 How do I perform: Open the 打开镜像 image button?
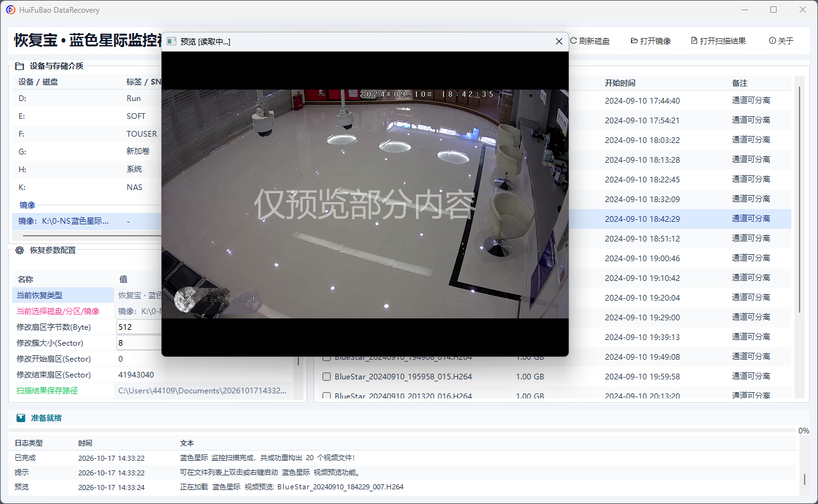pyautogui.click(x=651, y=41)
